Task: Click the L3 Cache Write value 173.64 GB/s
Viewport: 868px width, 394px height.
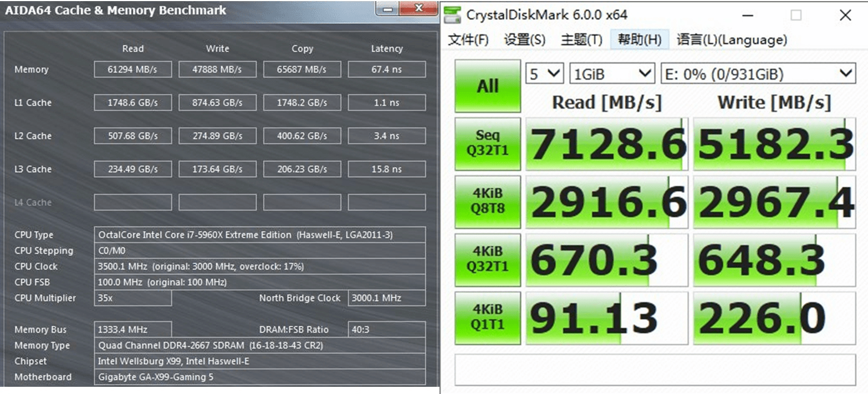Action: pyautogui.click(x=217, y=169)
